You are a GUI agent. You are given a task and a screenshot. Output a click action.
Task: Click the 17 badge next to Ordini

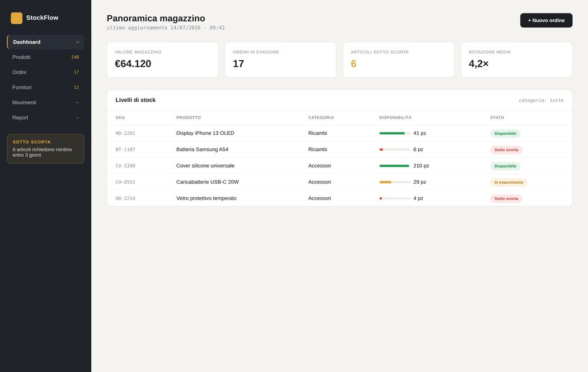[76, 72]
